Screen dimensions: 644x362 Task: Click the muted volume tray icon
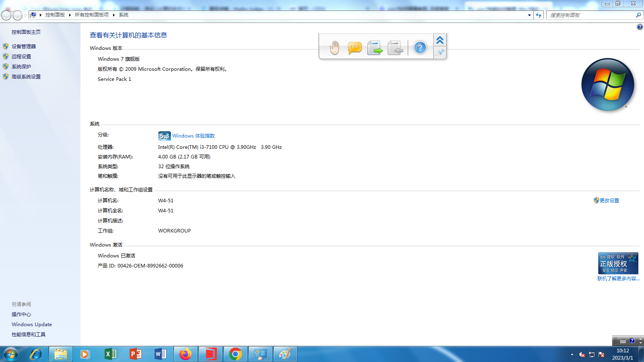(582, 354)
